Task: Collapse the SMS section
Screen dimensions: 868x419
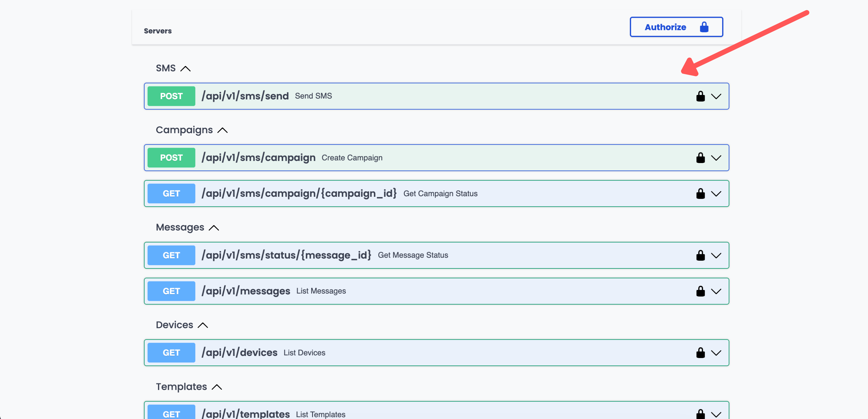Action: pos(185,68)
